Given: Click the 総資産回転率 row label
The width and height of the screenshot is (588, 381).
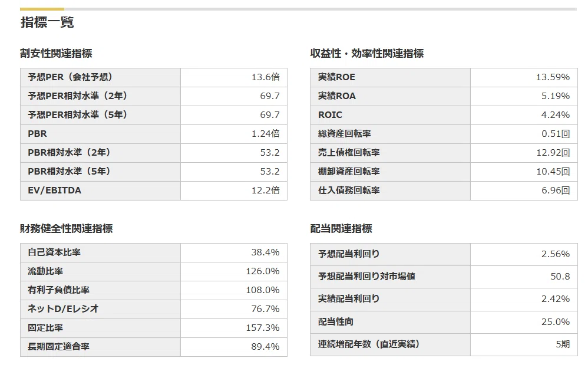Looking at the screenshot, I should click(x=345, y=134).
